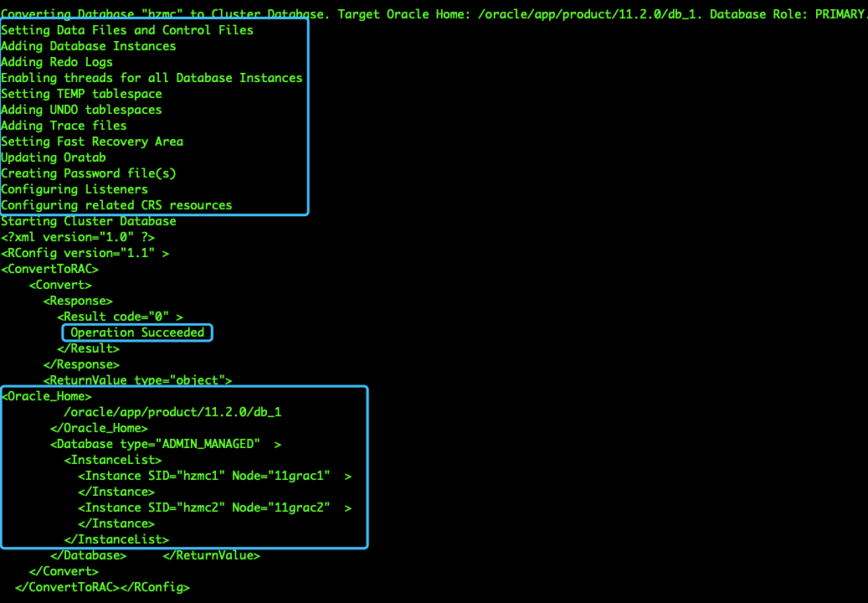This screenshot has width=868, height=603.
Task: Click the Instance SID="hzmc1" line
Action: coord(215,477)
